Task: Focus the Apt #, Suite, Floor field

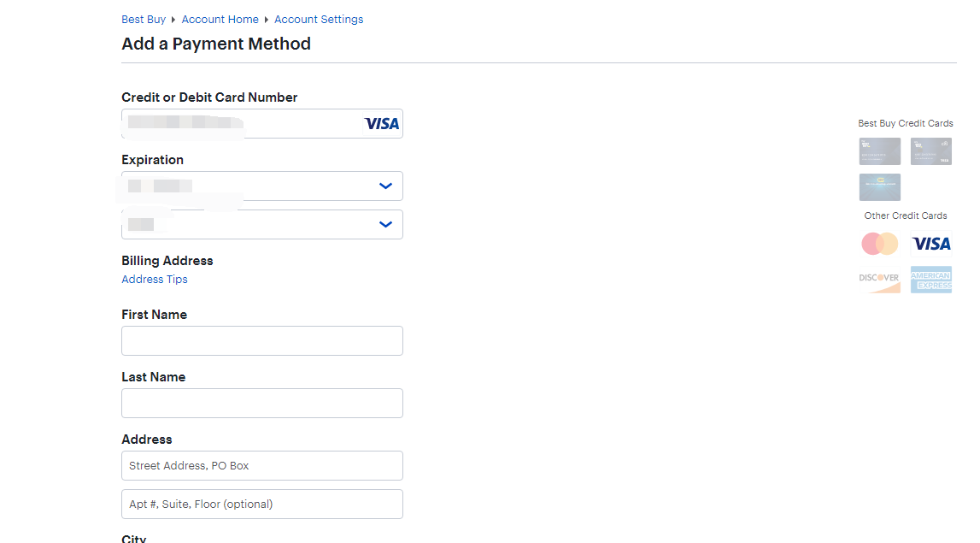Action: [x=261, y=505]
